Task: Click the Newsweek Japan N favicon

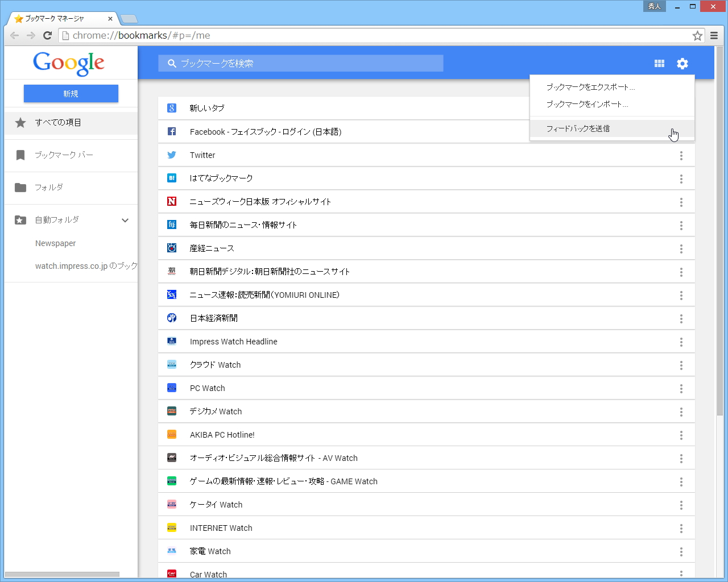Action: point(171,201)
